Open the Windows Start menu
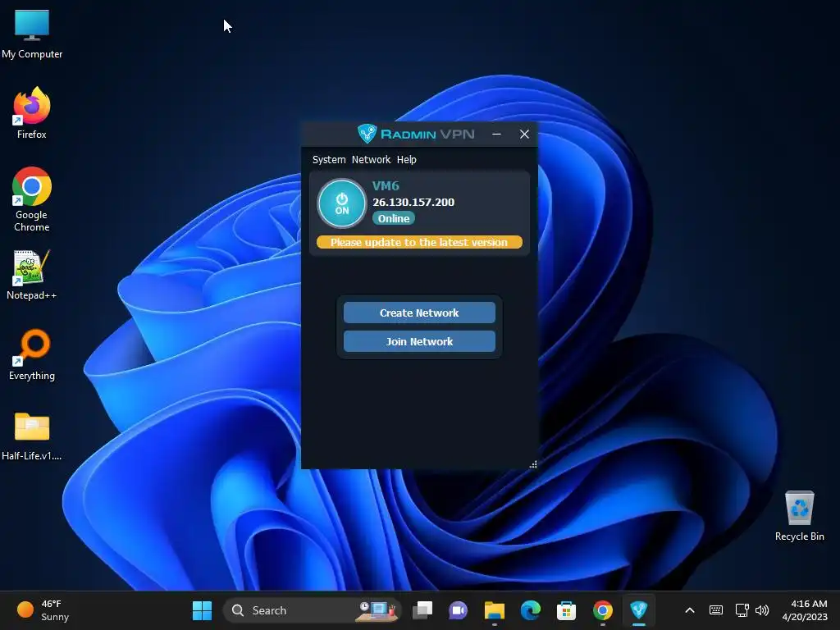840x630 pixels. tap(202, 610)
